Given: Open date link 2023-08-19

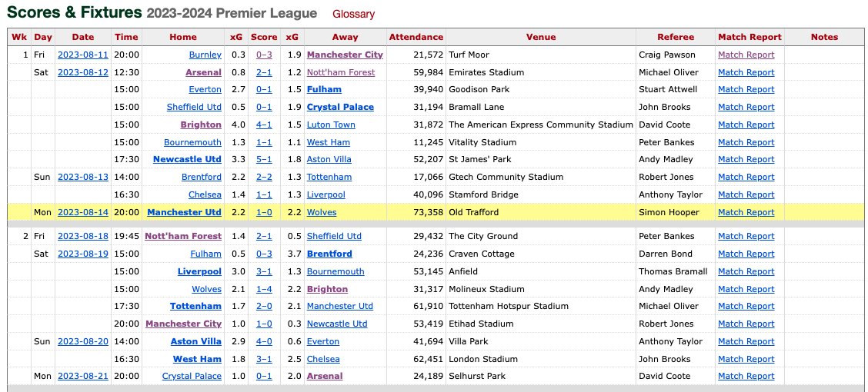Looking at the screenshot, I should coord(83,254).
